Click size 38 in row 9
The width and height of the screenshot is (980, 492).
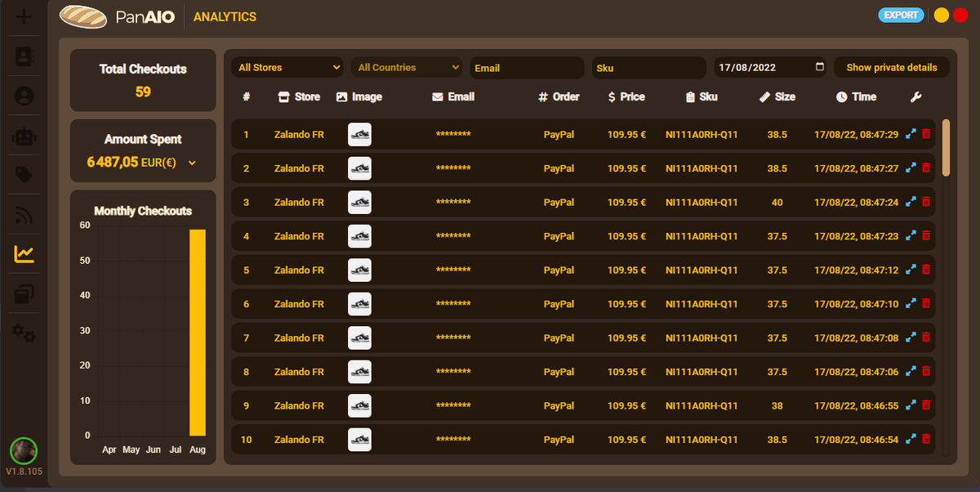click(x=777, y=405)
